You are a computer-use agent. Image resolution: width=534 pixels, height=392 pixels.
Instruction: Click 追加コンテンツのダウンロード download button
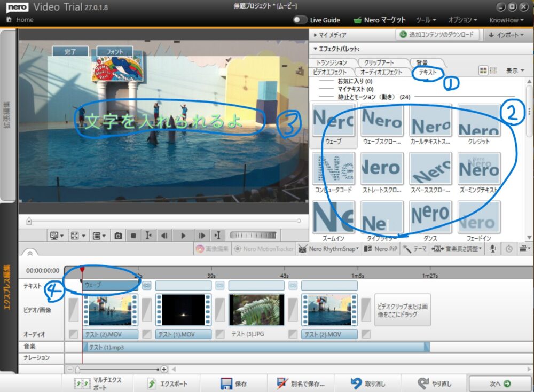tap(437, 35)
